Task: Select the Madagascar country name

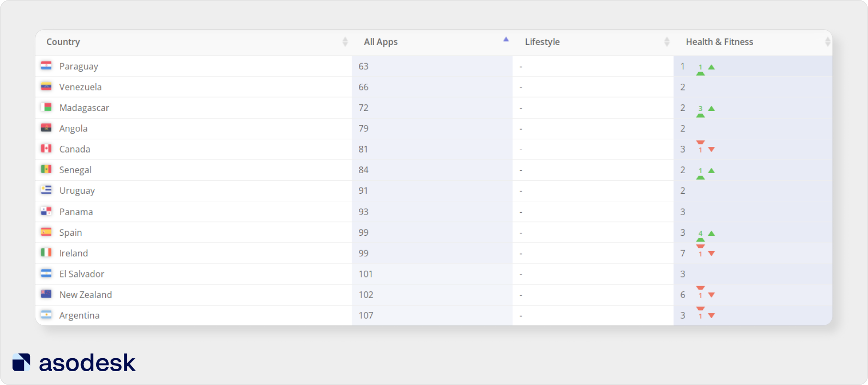Action: click(x=84, y=108)
